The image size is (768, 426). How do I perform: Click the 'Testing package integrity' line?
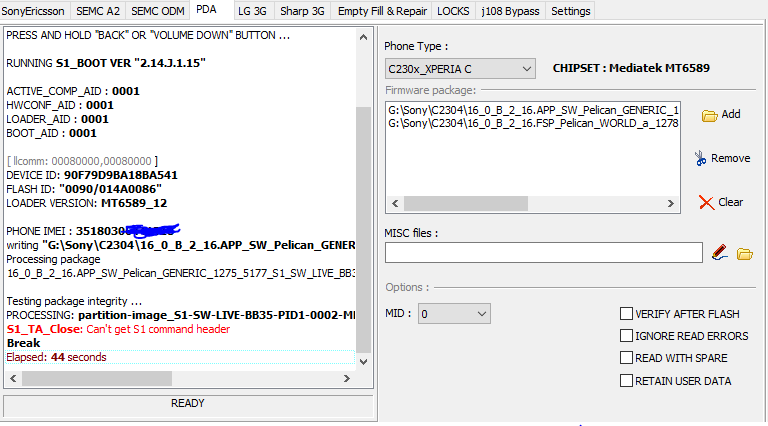[74, 301]
